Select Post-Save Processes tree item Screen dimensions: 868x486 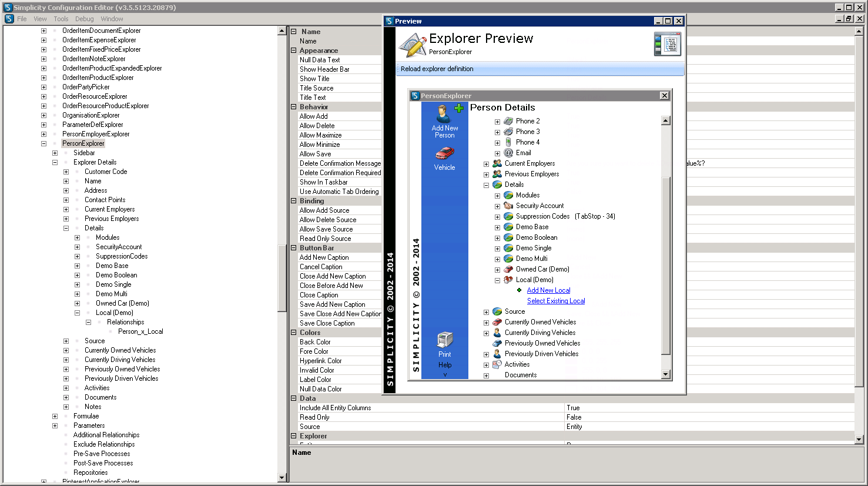(103, 463)
